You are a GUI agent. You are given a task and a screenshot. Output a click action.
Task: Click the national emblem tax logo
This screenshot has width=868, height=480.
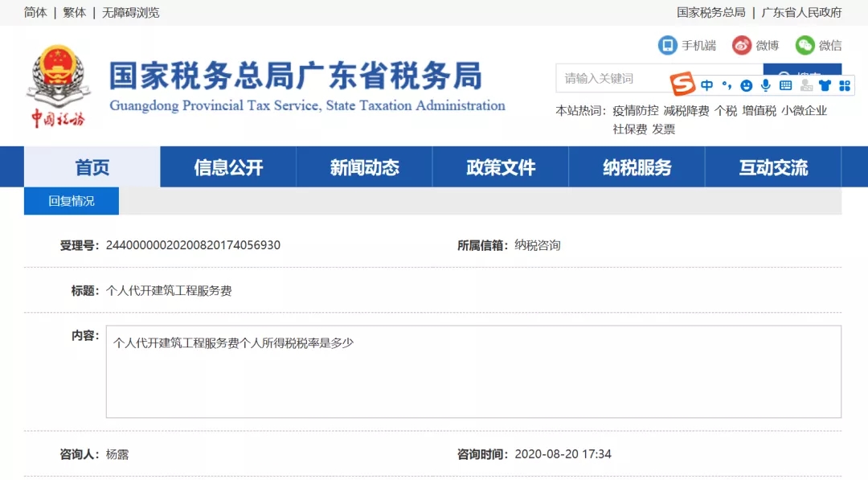[58, 86]
